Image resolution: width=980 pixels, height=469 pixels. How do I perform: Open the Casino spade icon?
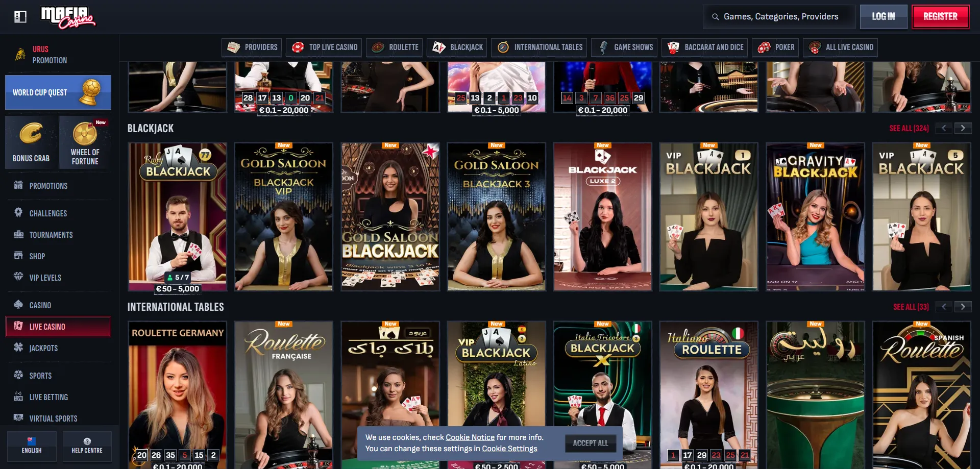click(18, 305)
